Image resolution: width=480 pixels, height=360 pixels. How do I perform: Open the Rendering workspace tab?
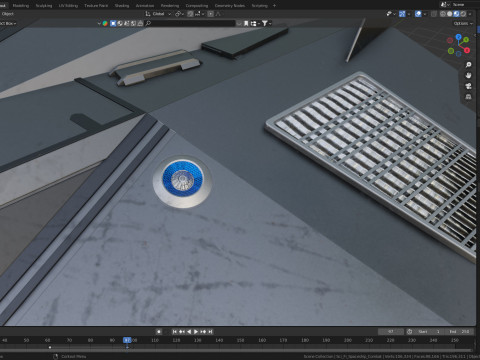(x=170, y=6)
